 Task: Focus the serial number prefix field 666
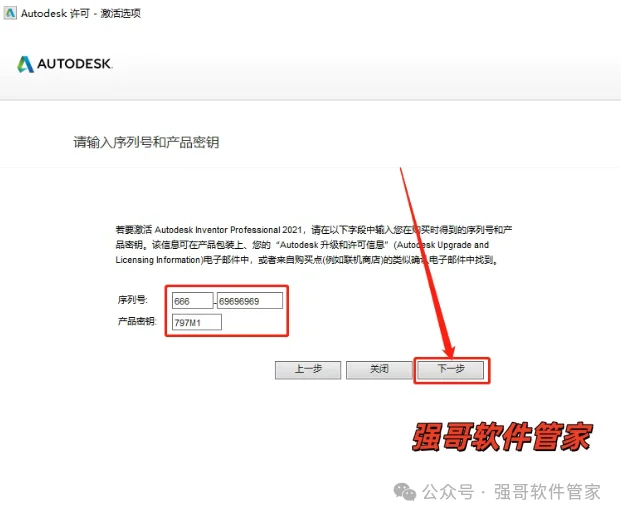pyautogui.click(x=192, y=301)
